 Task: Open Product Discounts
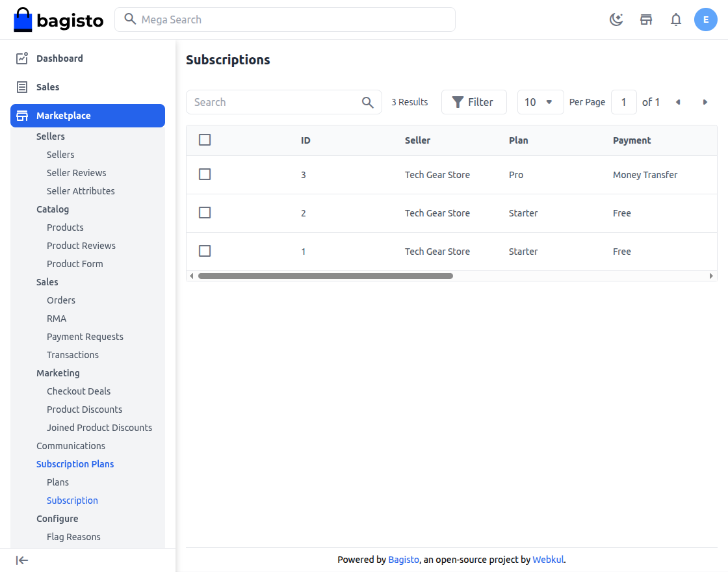[x=84, y=409]
